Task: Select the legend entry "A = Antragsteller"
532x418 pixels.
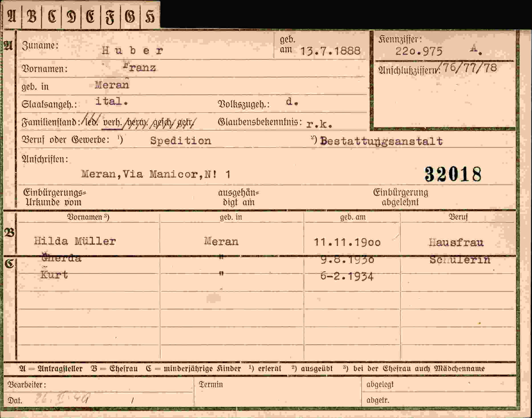Action: 51,369
